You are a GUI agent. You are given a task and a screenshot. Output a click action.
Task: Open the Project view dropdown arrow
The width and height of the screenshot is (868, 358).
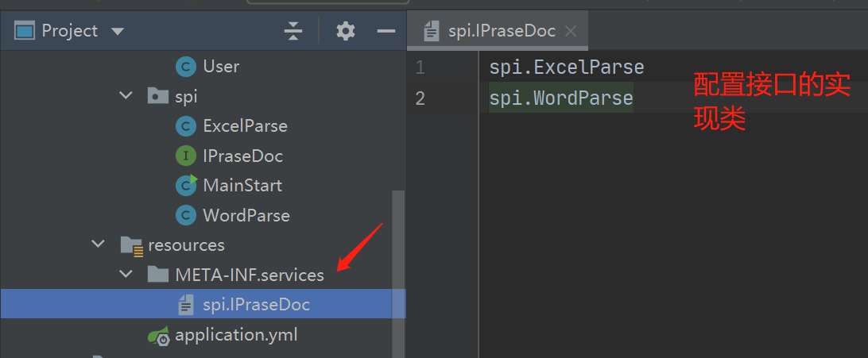click(x=118, y=32)
